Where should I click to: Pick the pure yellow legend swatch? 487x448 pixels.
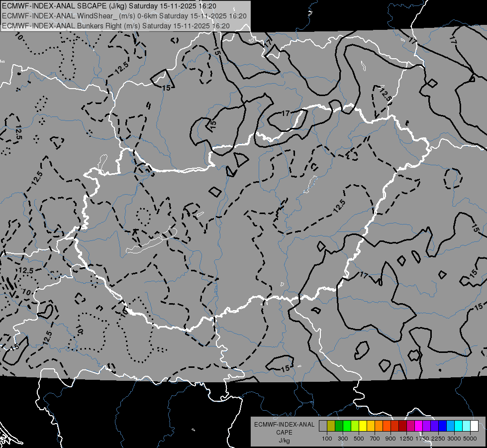tap(363, 426)
